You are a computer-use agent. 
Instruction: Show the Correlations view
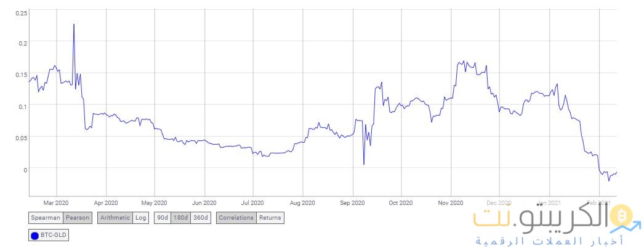236,217
